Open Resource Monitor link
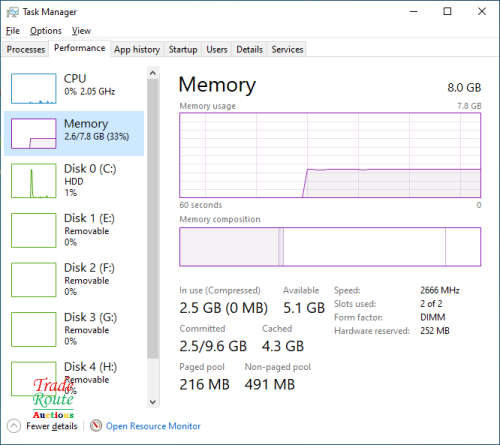 [153, 426]
